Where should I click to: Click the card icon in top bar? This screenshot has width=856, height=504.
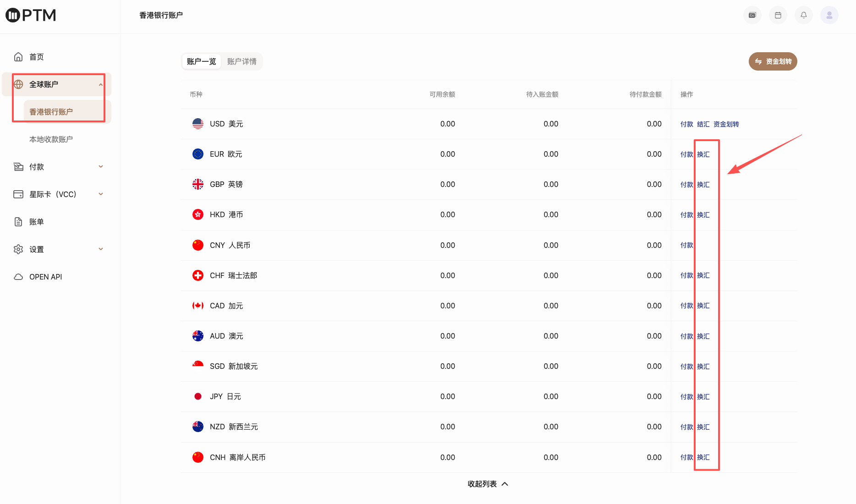click(752, 15)
